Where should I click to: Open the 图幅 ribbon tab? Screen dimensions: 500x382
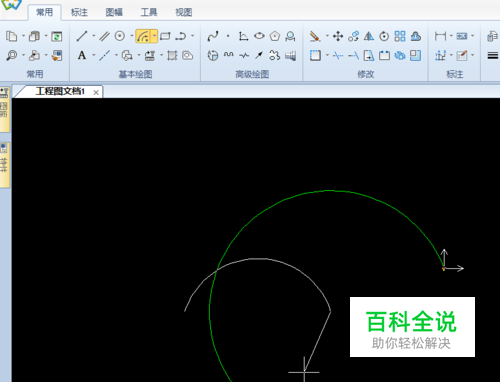point(114,12)
